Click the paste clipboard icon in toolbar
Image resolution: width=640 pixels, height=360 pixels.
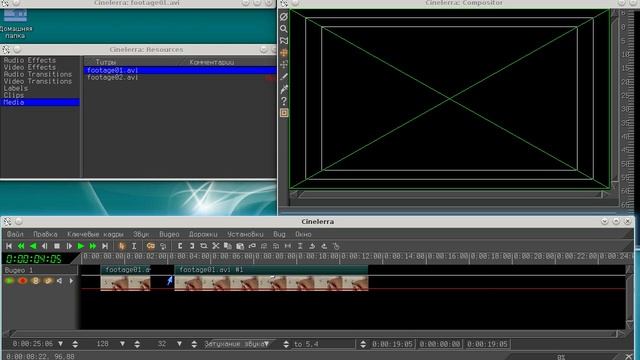(240, 246)
